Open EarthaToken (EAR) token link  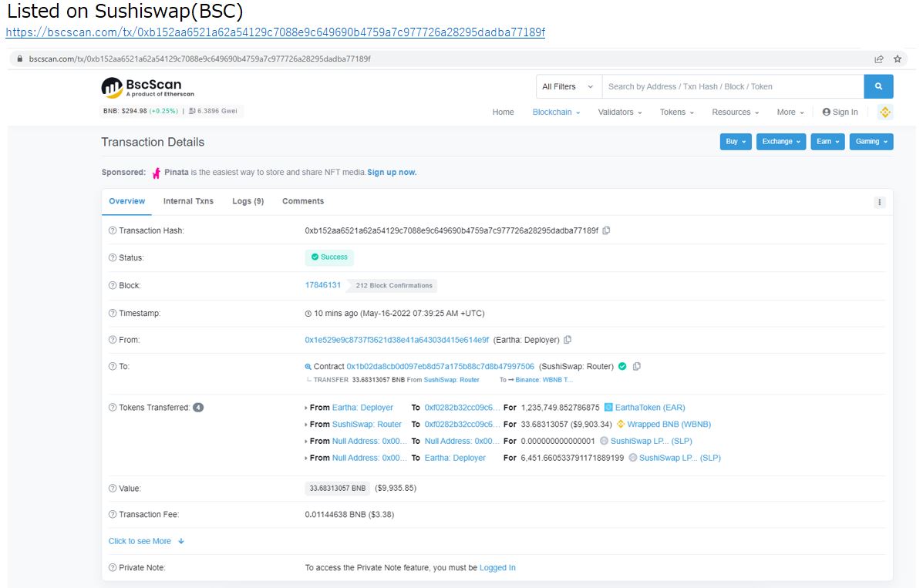(x=650, y=408)
